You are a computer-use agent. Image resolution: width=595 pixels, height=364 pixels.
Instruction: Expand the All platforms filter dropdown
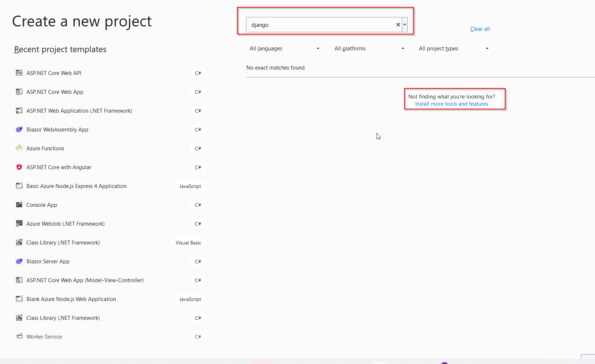(x=369, y=49)
